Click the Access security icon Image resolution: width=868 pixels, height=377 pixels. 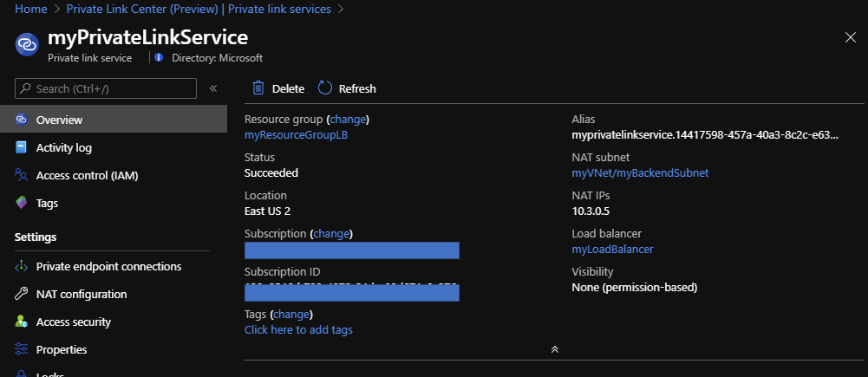coord(21,322)
